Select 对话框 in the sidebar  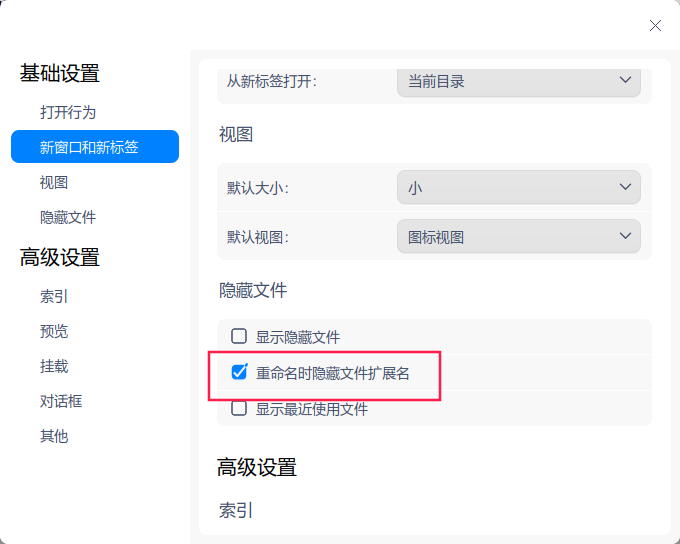click(x=61, y=401)
